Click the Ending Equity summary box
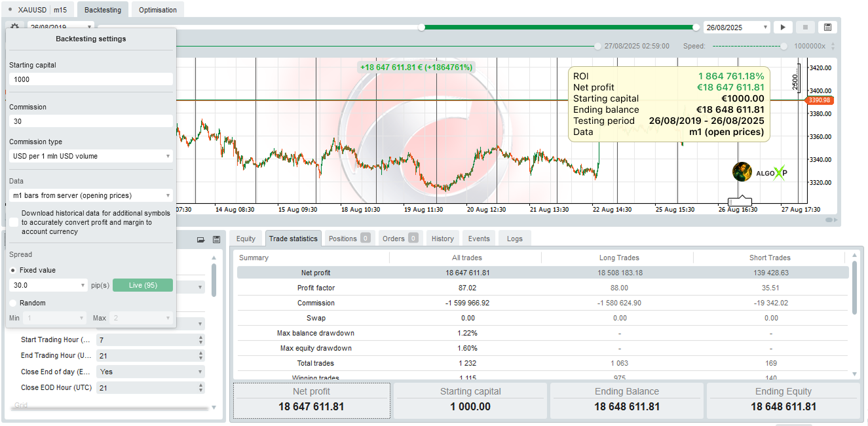 point(783,400)
